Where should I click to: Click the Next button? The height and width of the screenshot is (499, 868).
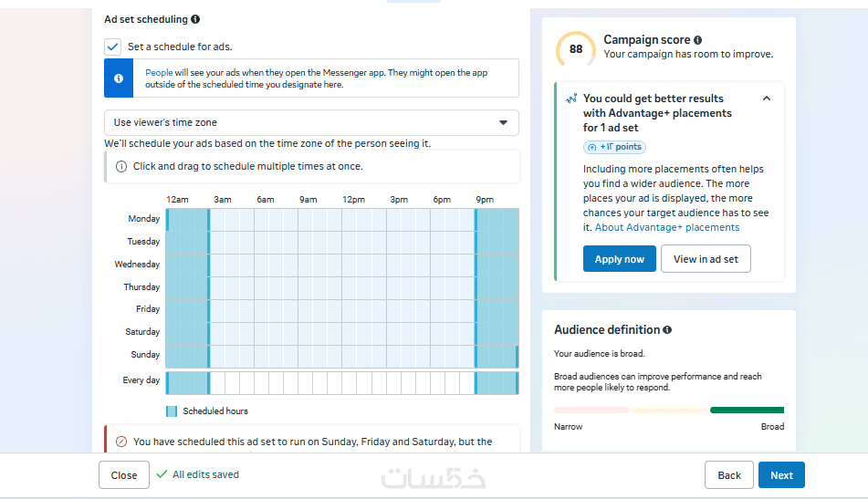pyautogui.click(x=781, y=475)
